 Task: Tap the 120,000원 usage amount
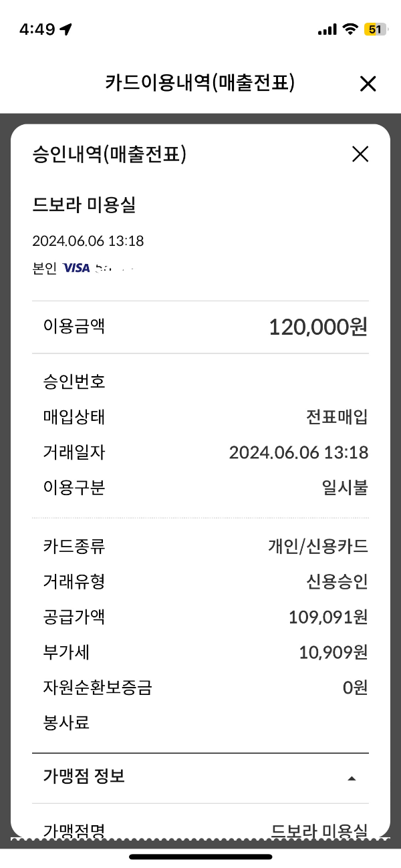pyautogui.click(x=318, y=327)
